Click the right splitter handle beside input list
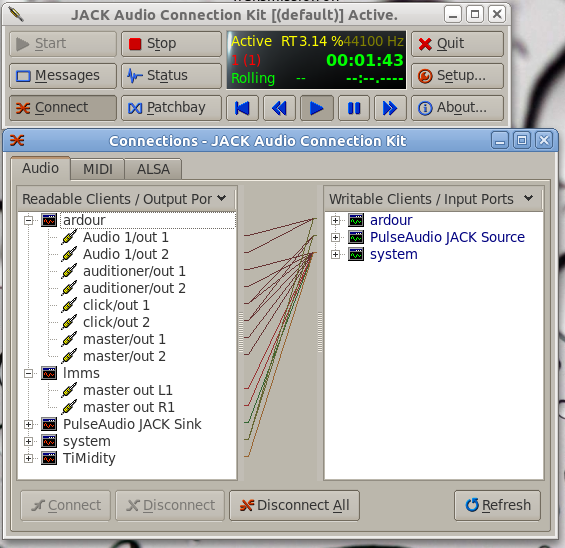Image resolution: width=565 pixels, height=548 pixels. point(320,332)
